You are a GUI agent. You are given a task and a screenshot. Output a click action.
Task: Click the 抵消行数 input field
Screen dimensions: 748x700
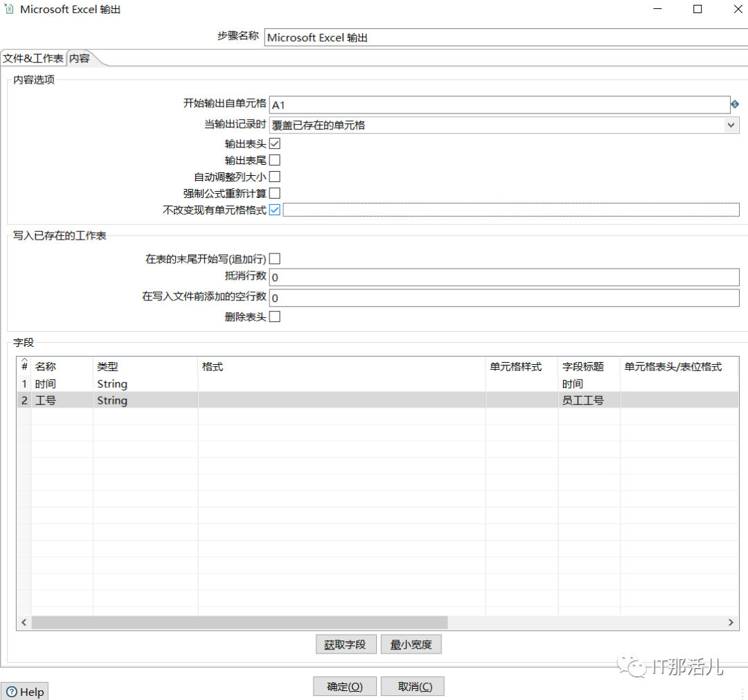click(504, 277)
